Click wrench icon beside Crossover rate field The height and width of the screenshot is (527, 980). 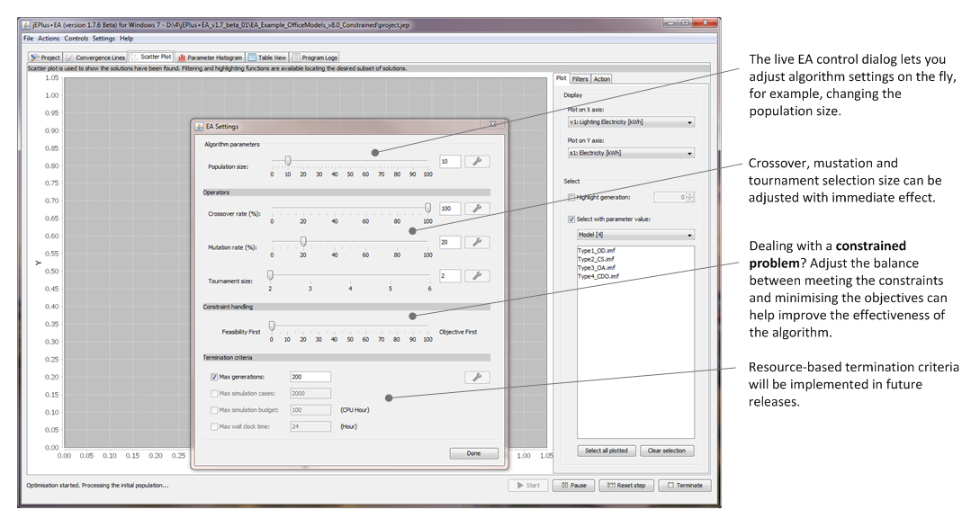[477, 209]
